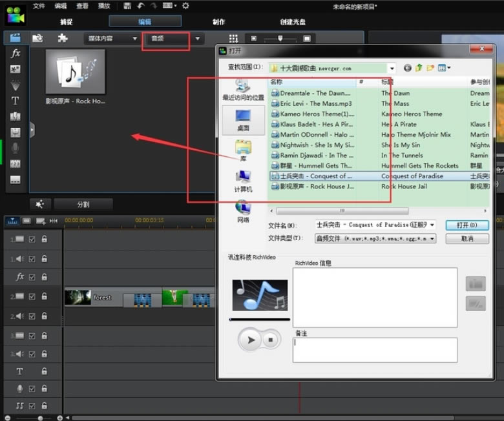Click the import media folder icon

pyautogui.click(x=37, y=38)
